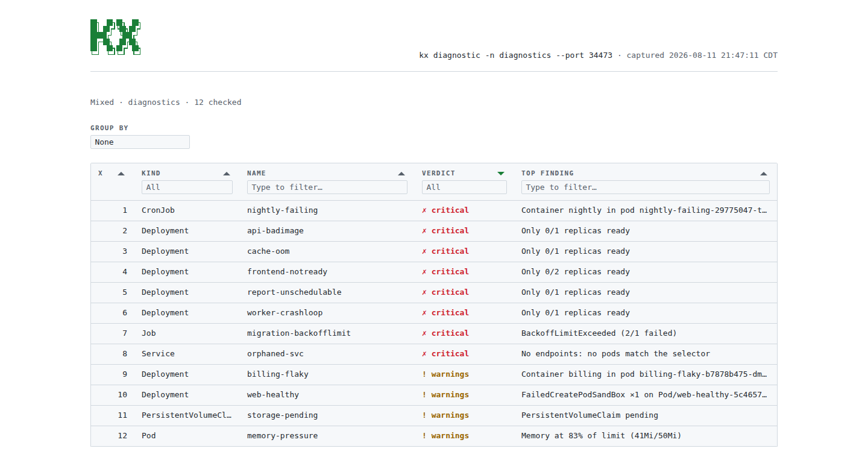Click the TOP FINDING column header label
Viewport: 868px width, 466px height.
tap(547, 174)
